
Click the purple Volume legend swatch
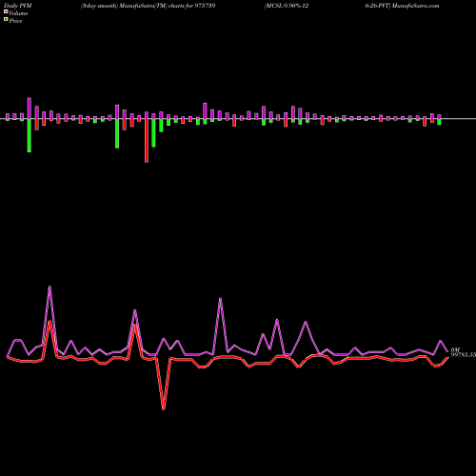pyautogui.click(x=6, y=12)
